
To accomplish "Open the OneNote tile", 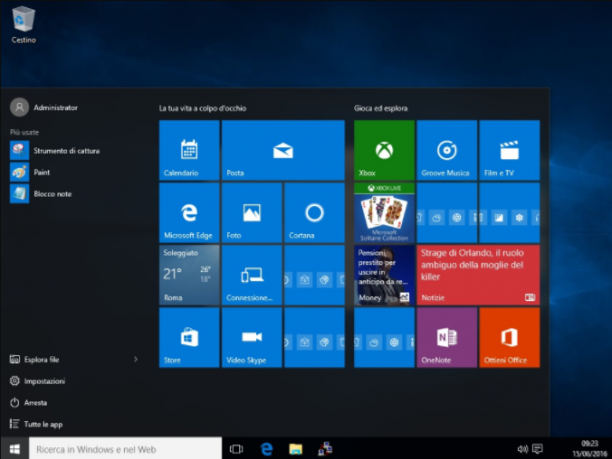I will 447,338.
